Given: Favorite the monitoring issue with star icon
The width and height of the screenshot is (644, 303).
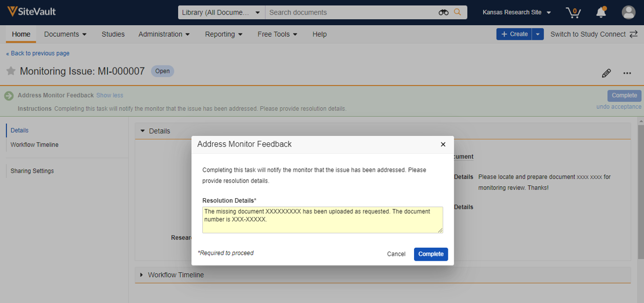Looking at the screenshot, I should pos(11,71).
